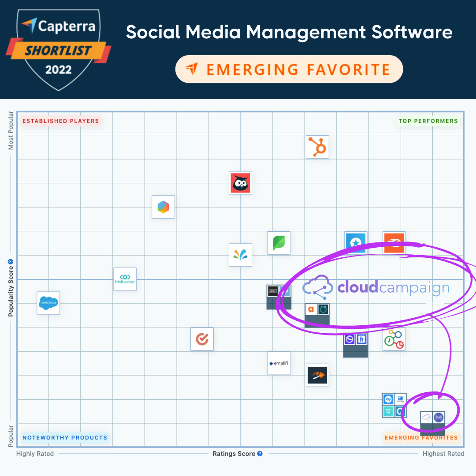Click the 'Popular' text at axis bottom
Screen dimensions: 476x476
point(11,436)
